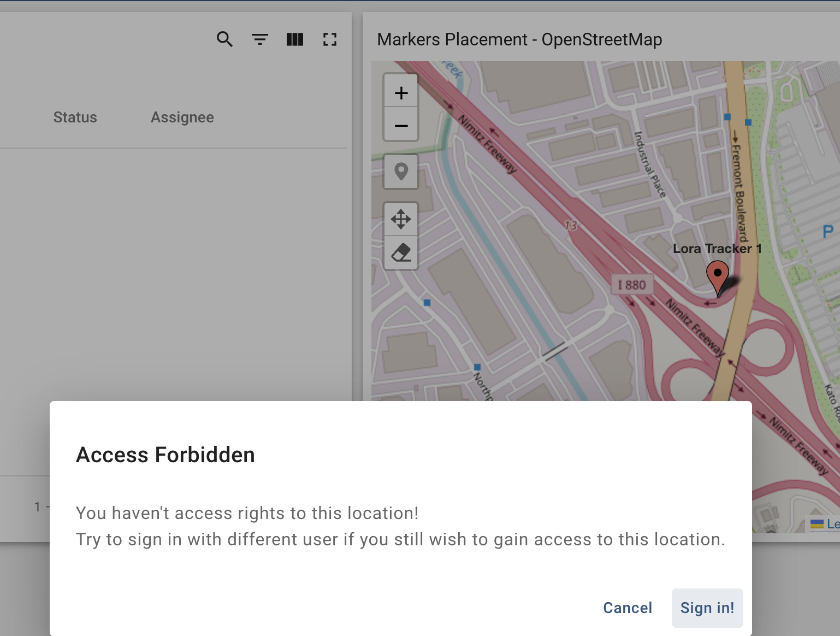
Task: Open the column visibility settings
Action: coord(295,39)
